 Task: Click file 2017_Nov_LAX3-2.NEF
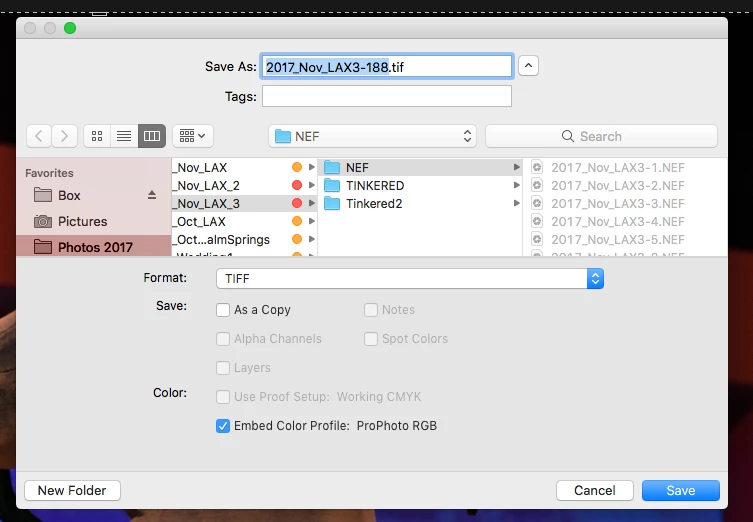[618, 185]
